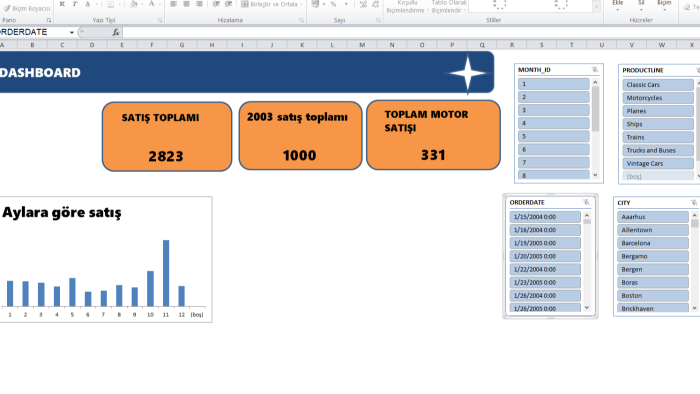The image size is (700, 394).
Task: Click the TOPLAM MOTOR SATIŞI card
Action: (433, 135)
